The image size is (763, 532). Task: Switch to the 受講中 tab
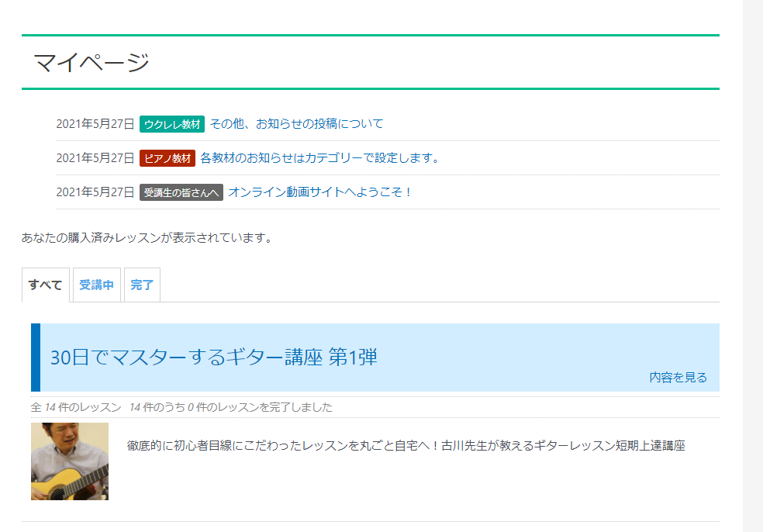(x=96, y=285)
